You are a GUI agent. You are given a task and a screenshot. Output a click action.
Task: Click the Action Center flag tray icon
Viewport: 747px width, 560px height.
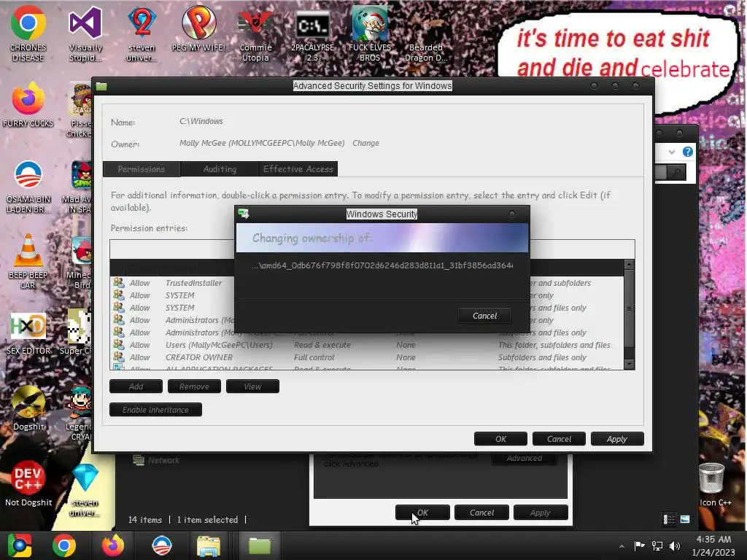pyautogui.click(x=639, y=545)
